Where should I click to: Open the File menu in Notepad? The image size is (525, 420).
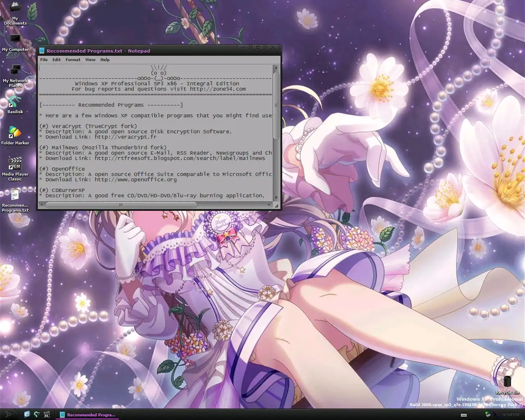point(44,60)
